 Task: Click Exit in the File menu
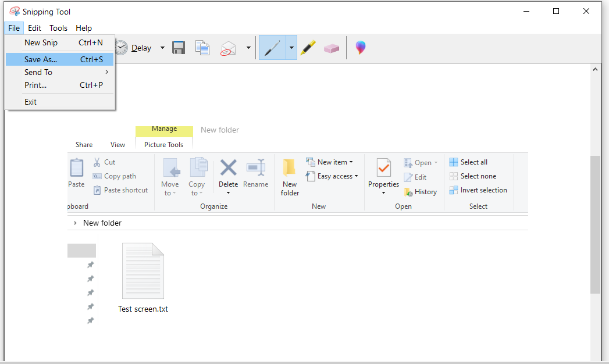pos(30,102)
